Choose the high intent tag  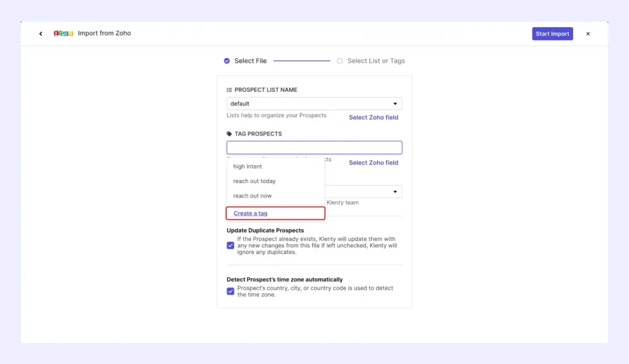(248, 166)
